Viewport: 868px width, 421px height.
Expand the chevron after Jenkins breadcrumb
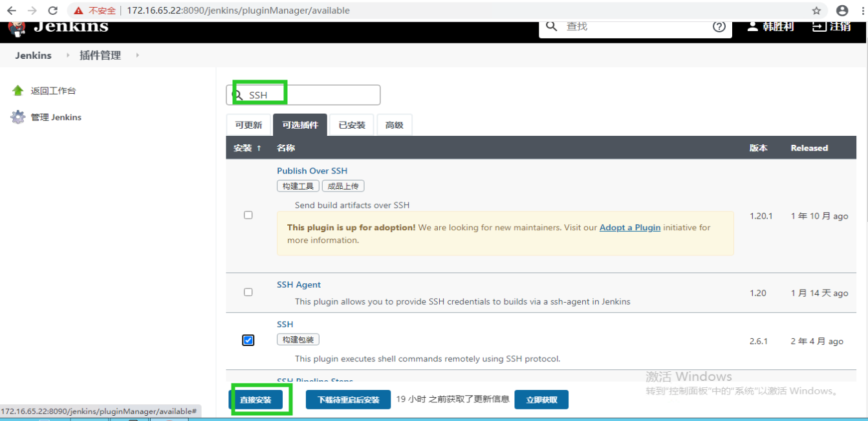pyautogui.click(x=68, y=56)
